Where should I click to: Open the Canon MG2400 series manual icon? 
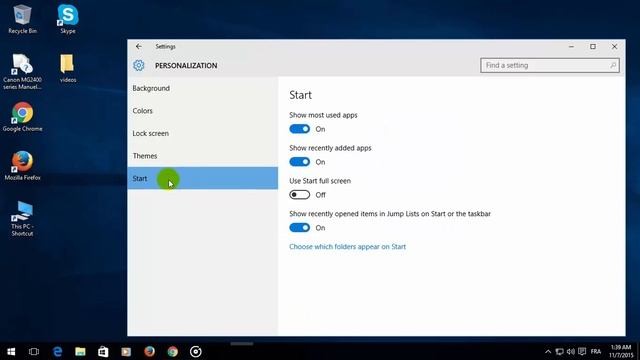pyautogui.click(x=22, y=72)
